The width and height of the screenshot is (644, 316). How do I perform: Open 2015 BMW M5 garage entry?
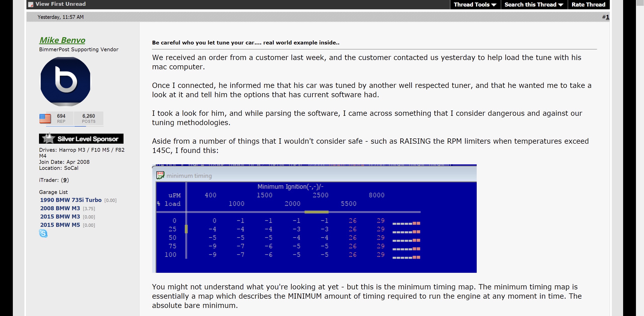60,225
